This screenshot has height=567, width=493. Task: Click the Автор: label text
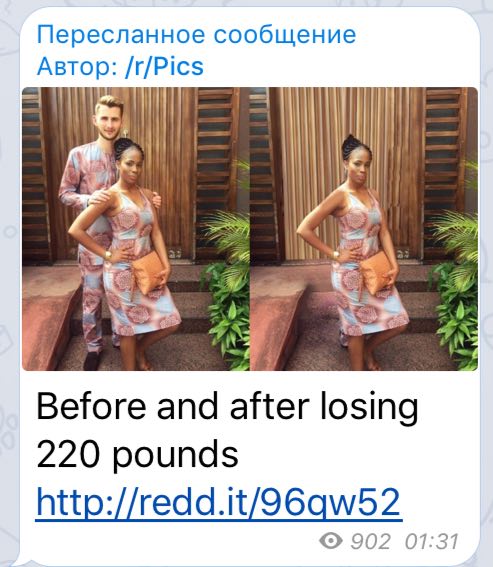pyautogui.click(x=79, y=67)
